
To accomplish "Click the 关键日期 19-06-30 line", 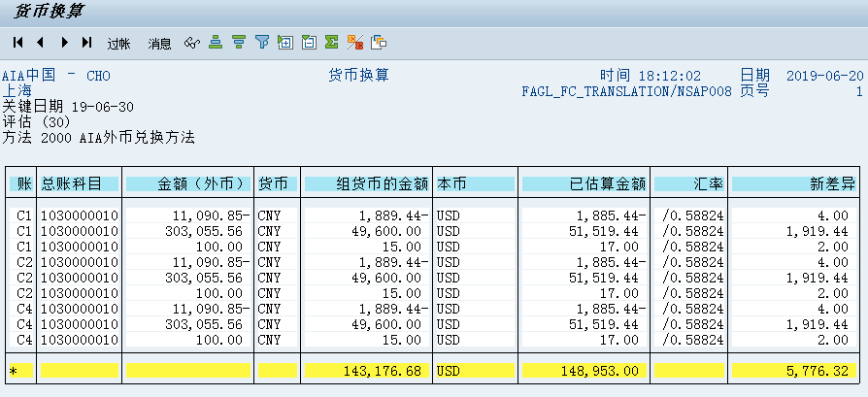I will click(68, 107).
